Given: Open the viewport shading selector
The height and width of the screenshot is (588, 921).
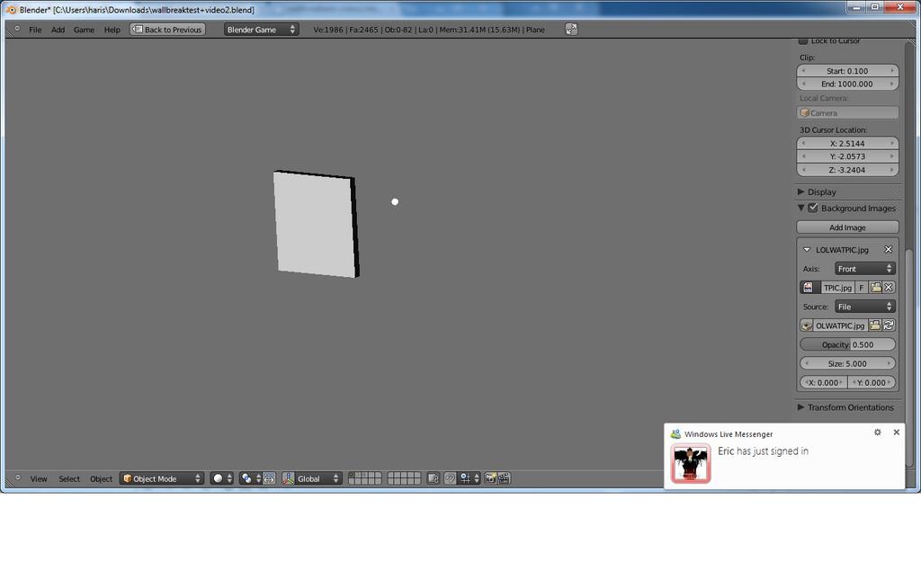Looking at the screenshot, I should (221, 478).
